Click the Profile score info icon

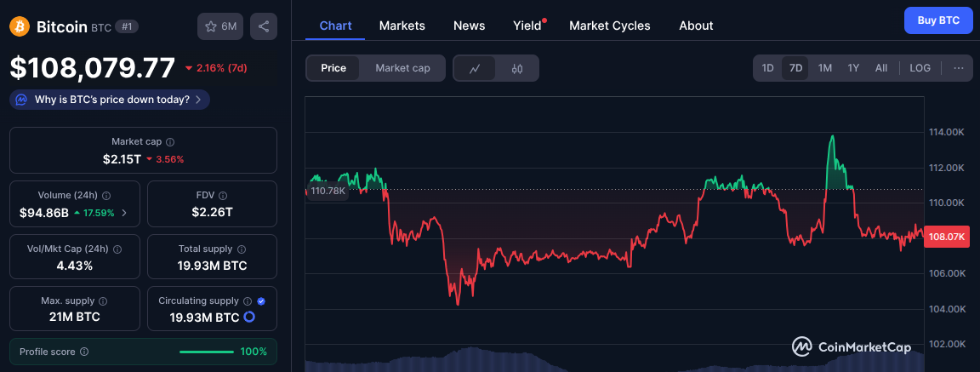pyautogui.click(x=84, y=352)
